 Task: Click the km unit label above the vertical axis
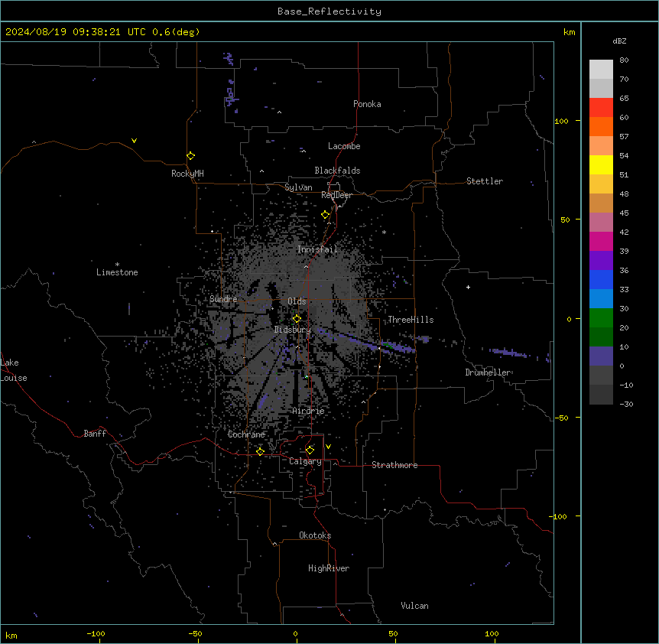point(570,32)
